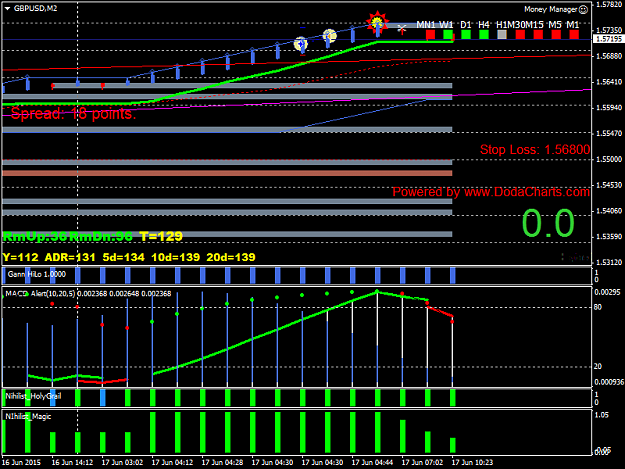Click the red square under M15
The height and width of the screenshot is (469, 625).
click(x=538, y=35)
